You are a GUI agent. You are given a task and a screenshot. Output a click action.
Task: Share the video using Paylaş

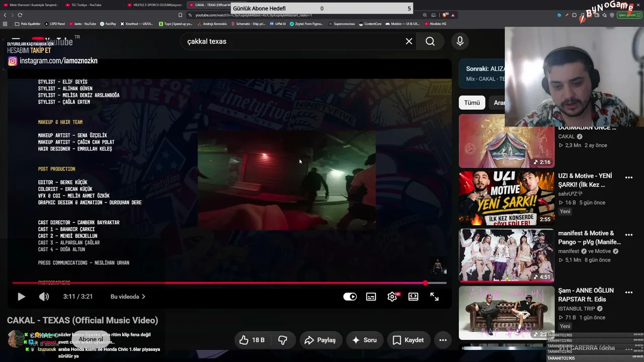(320, 340)
